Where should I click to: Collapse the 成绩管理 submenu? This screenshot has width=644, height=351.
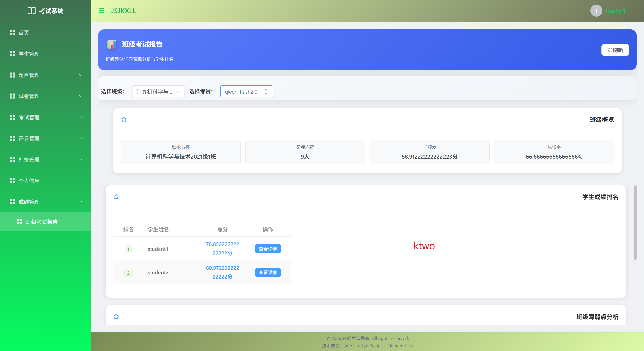[x=45, y=202]
